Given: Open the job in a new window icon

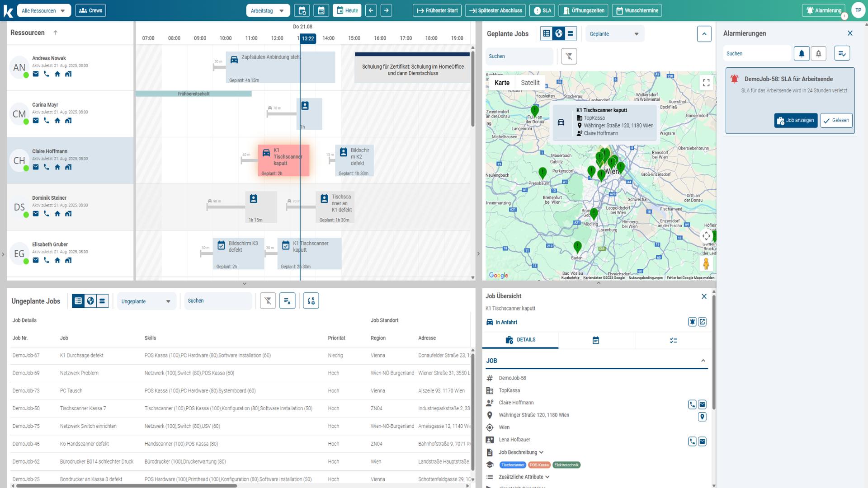Looking at the screenshot, I should pyautogui.click(x=702, y=322).
